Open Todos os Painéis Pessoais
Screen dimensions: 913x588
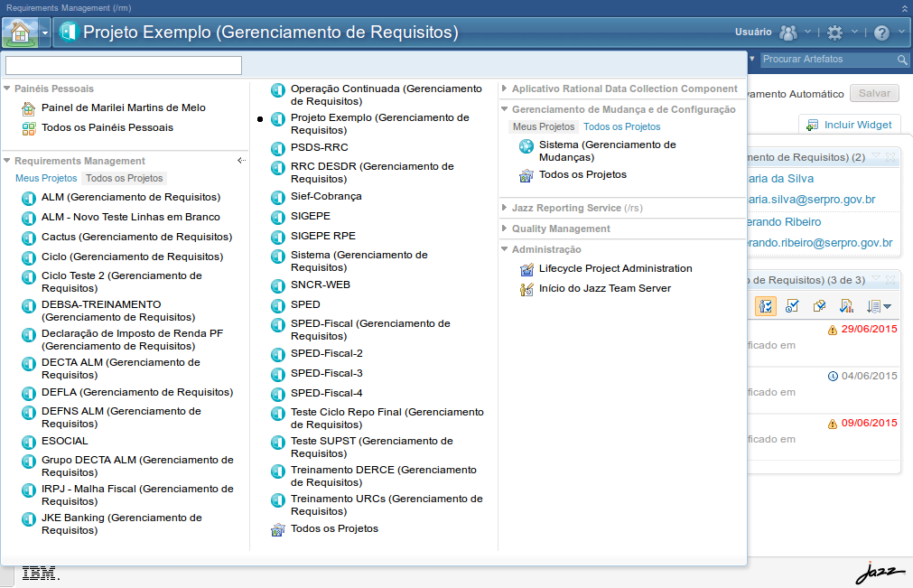[107, 127]
